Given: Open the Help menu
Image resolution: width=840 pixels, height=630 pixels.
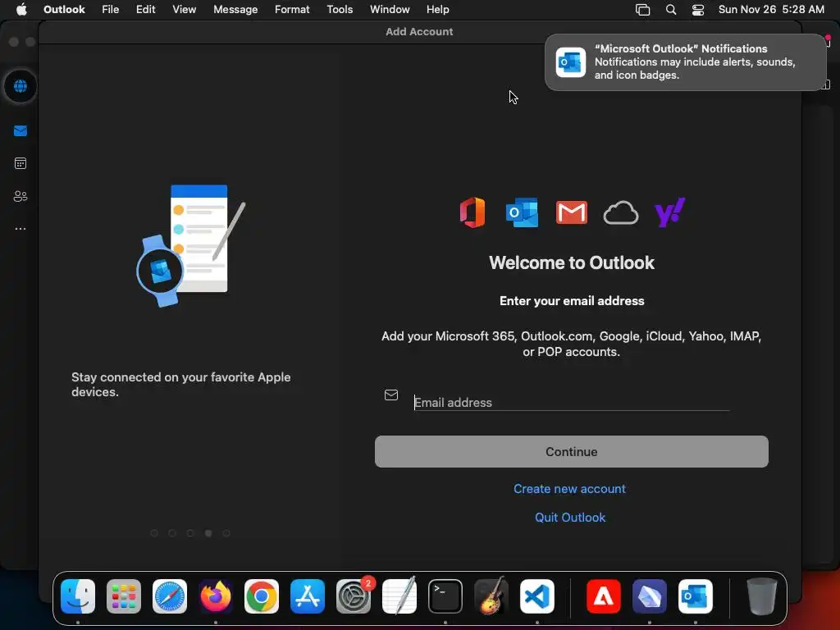Looking at the screenshot, I should pyautogui.click(x=438, y=9).
